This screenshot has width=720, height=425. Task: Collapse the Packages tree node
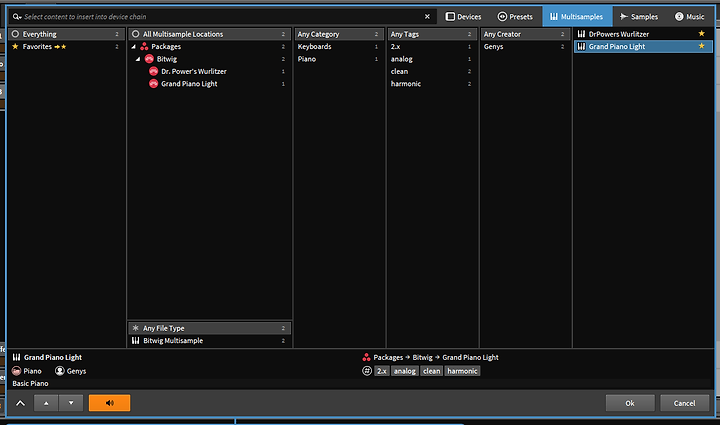[x=134, y=47]
